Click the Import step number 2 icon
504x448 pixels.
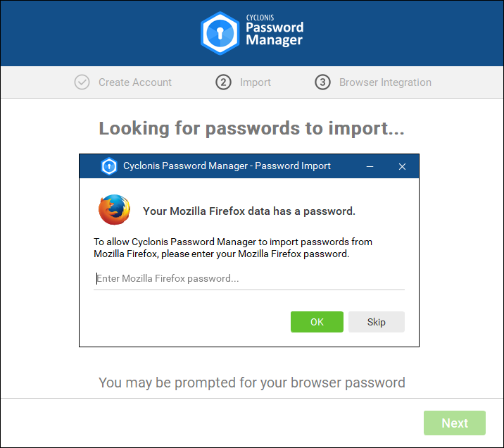[x=223, y=82]
